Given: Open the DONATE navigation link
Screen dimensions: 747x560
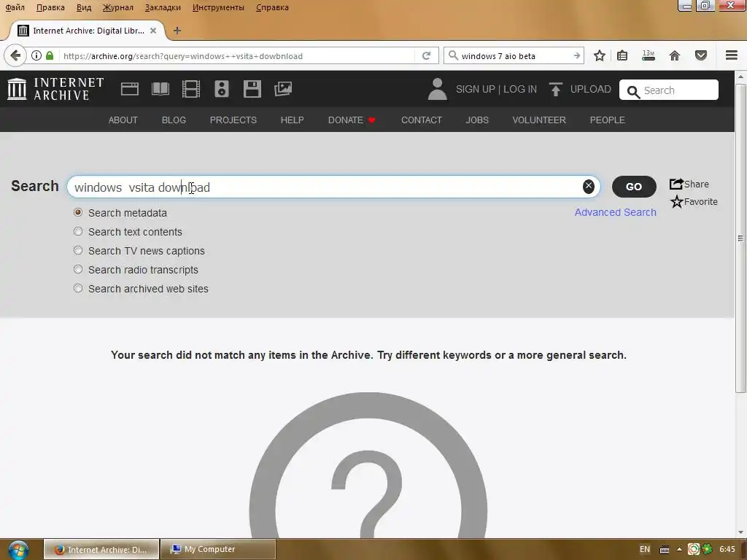Looking at the screenshot, I should pyautogui.click(x=352, y=120).
